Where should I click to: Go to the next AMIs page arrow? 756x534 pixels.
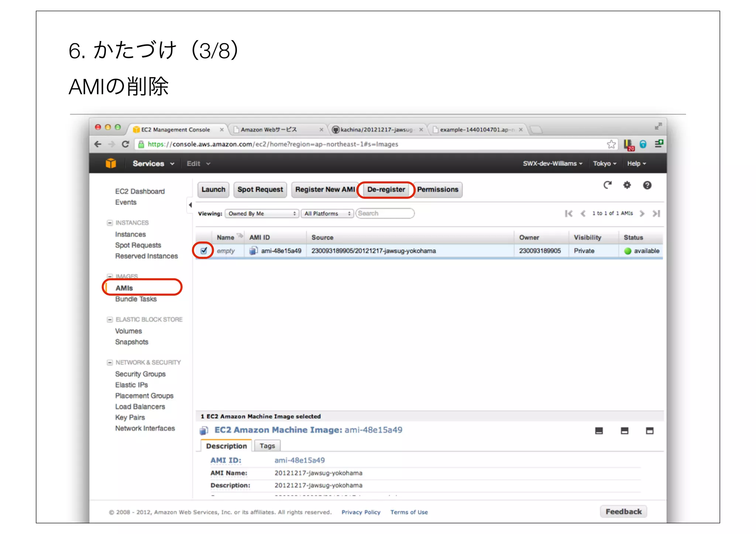coord(642,213)
